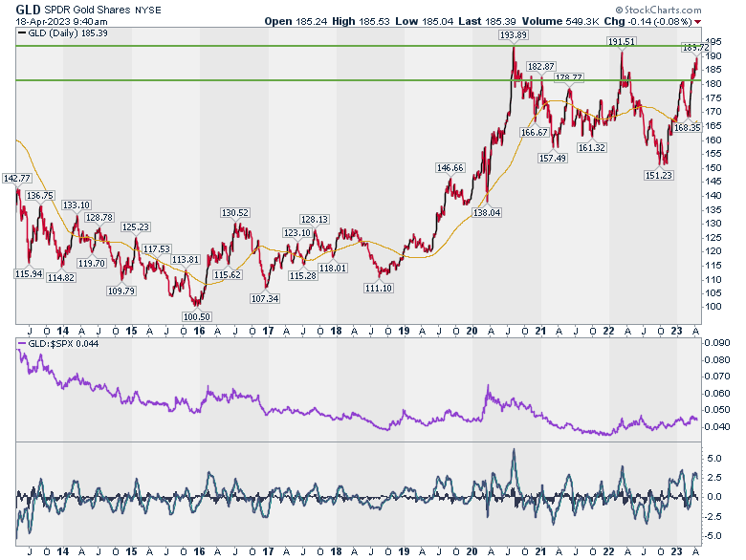Click the 107.34 low price label
Image resolution: width=746 pixels, height=560 pixels.
pos(265,298)
